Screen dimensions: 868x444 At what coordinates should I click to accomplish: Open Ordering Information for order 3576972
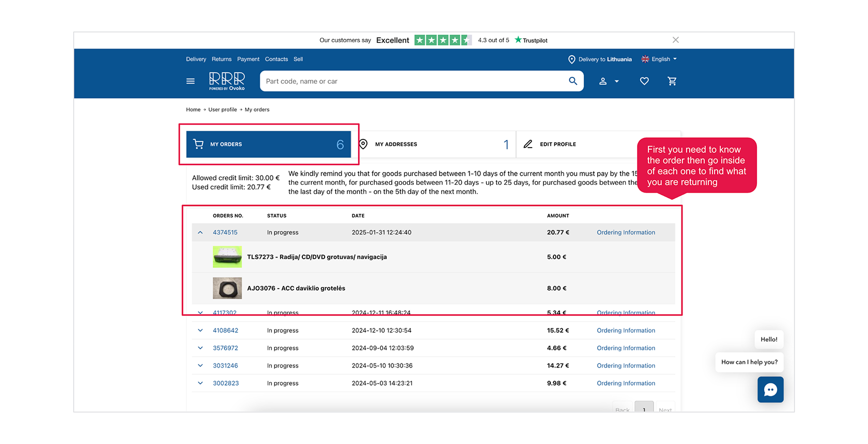(x=626, y=348)
